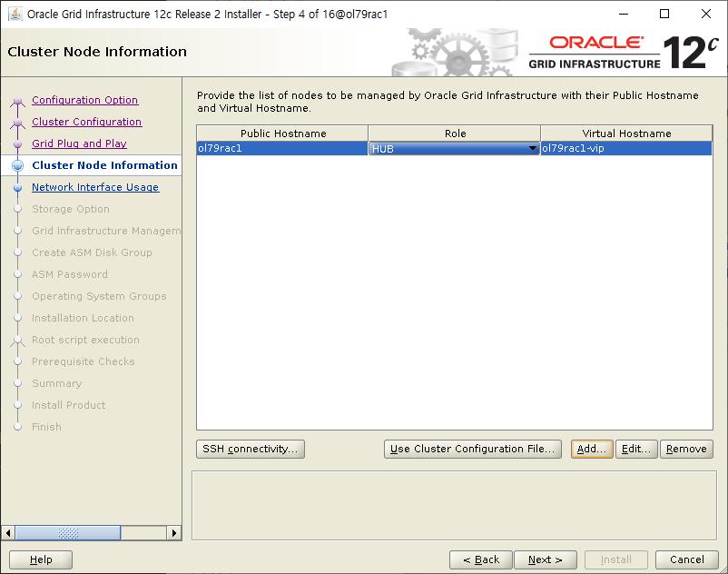
Task: Open the SSH connectivity settings
Action: coord(251,449)
